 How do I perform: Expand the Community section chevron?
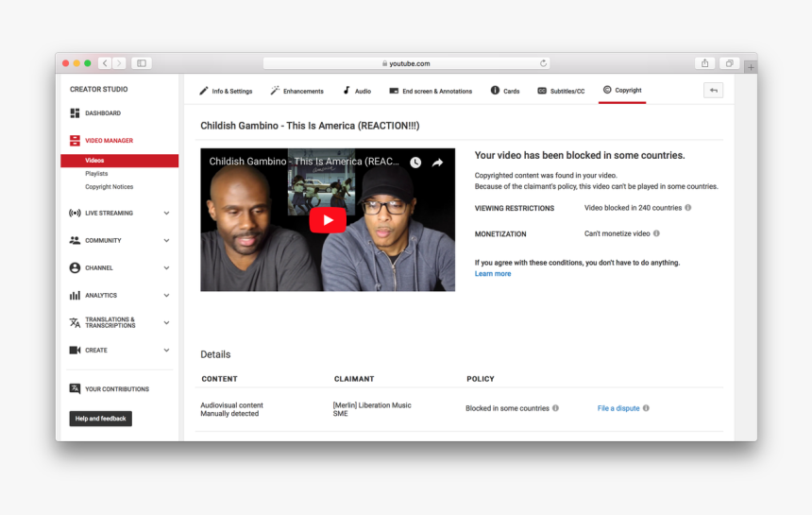click(x=166, y=240)
